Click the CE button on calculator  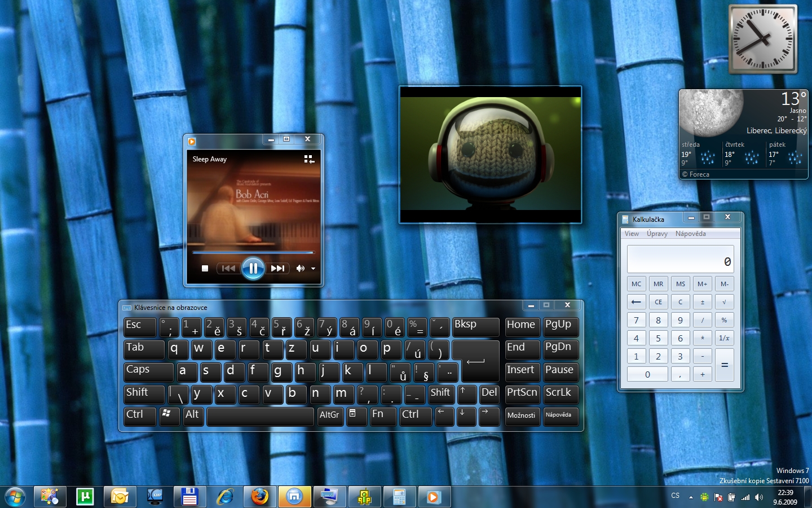pyautogui.click(x=659, y=302)
